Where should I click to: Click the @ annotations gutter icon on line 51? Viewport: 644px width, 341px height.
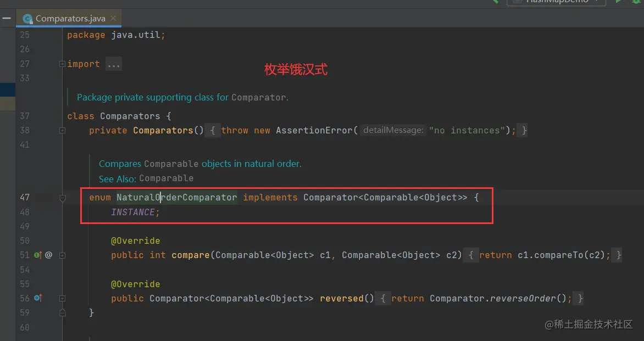48,255
